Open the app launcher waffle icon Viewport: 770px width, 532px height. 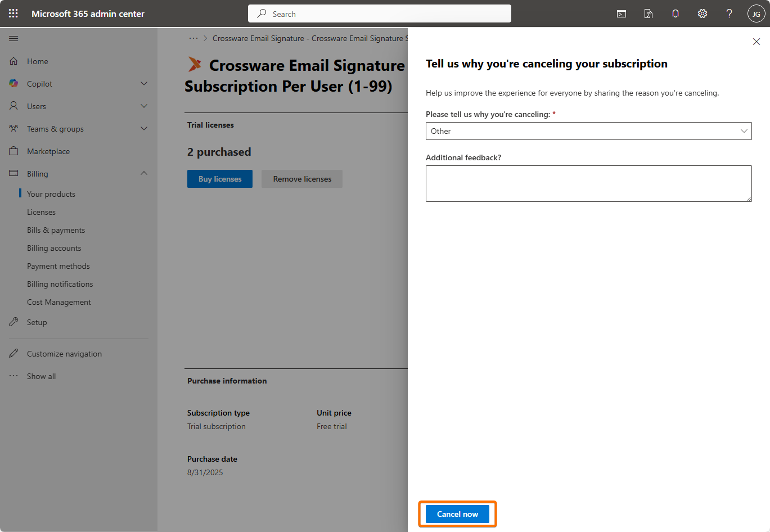[x=13, y=13]
